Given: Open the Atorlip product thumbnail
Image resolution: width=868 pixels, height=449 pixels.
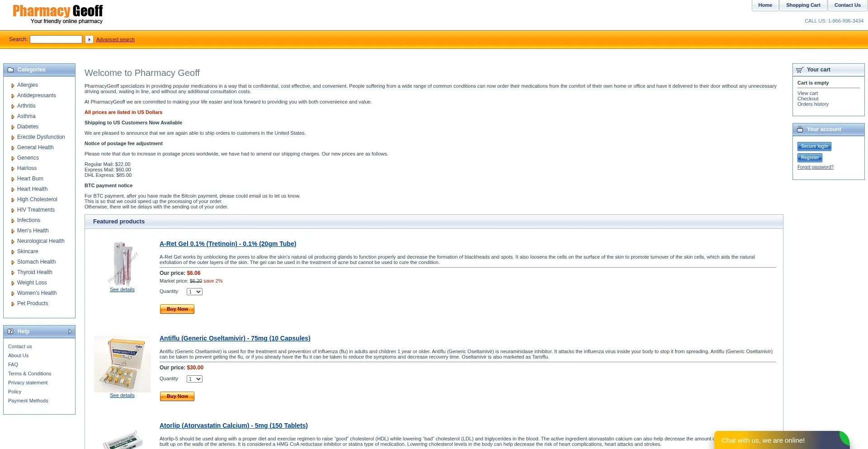Looking at the screenshot, I should coord(122,439).
